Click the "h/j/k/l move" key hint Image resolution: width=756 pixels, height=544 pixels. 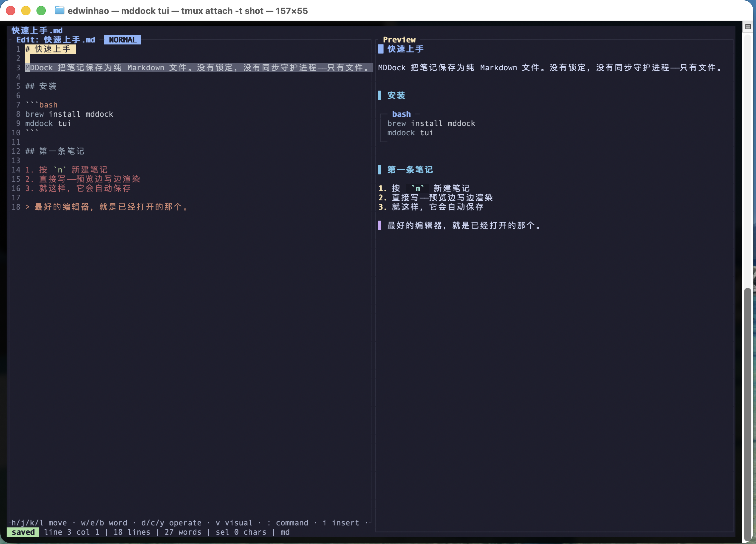(39, 523)
